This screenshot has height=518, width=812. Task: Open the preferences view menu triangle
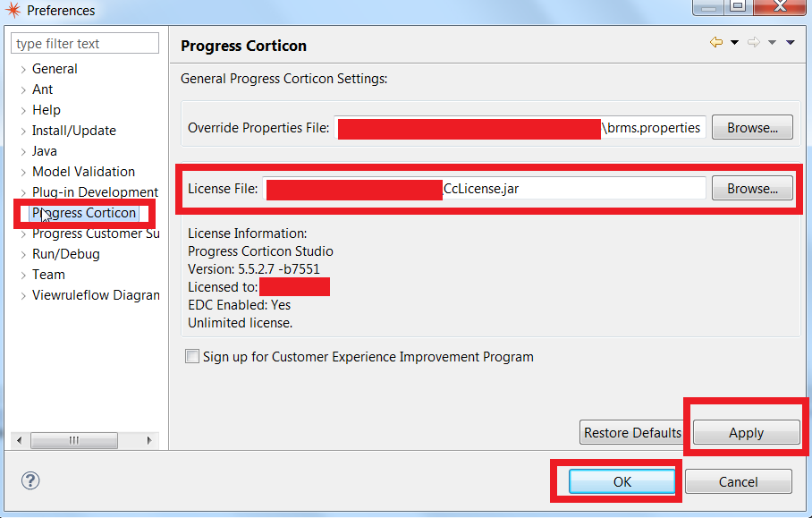tap(791, 42)
